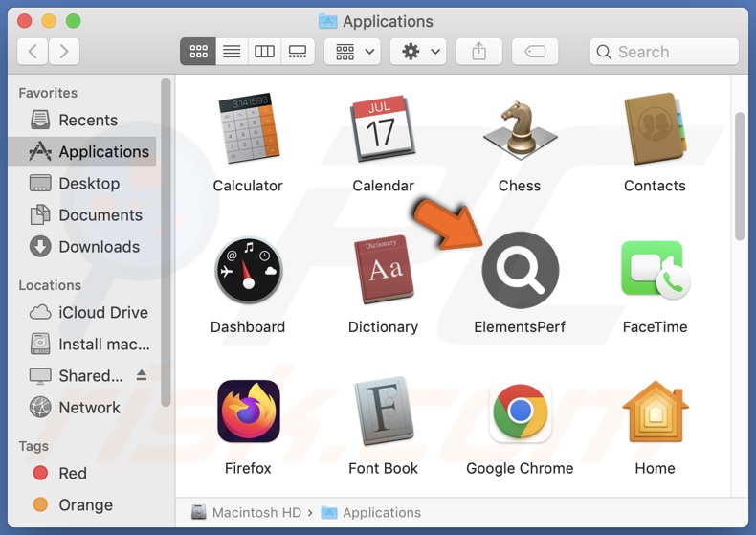Filter by the Red tag
This screenshot has height=535, width=756.
82,473
